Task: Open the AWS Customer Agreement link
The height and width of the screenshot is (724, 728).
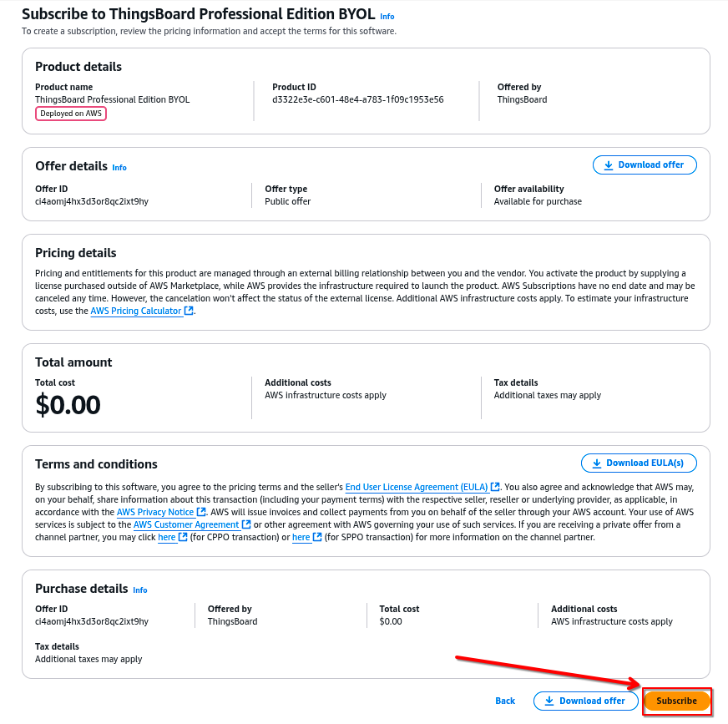Action: (186, 524)
